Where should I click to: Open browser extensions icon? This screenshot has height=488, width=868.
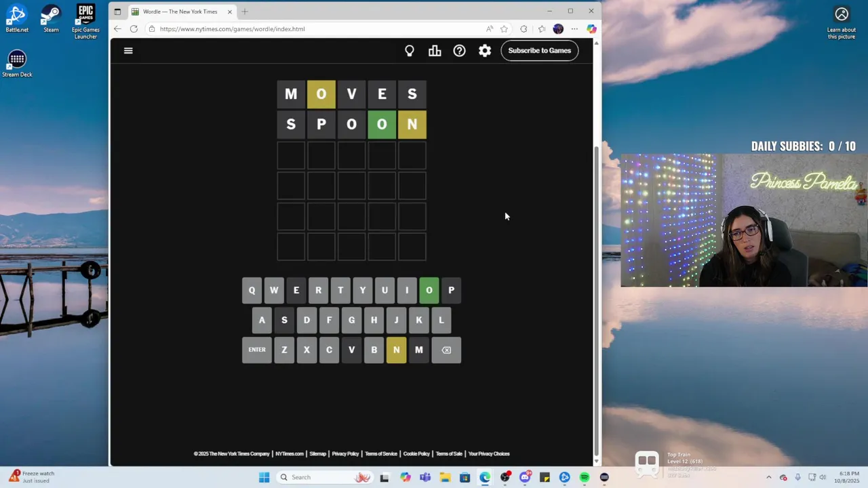(524, 29)
